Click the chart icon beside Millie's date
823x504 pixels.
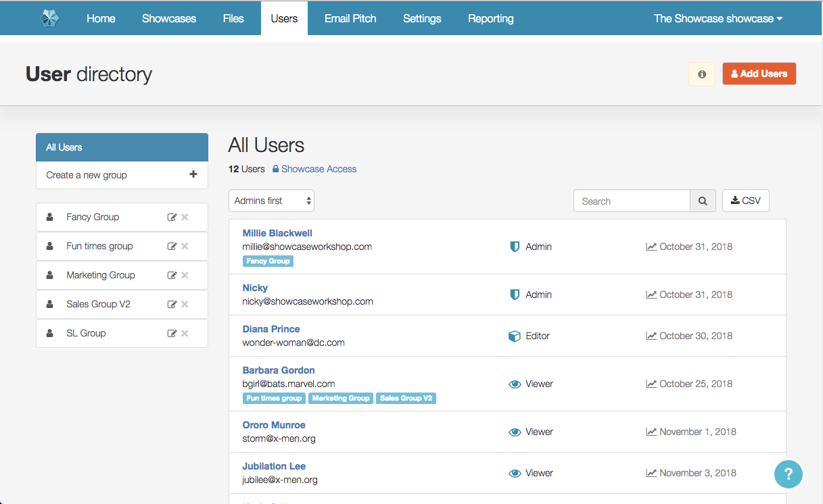651,247
